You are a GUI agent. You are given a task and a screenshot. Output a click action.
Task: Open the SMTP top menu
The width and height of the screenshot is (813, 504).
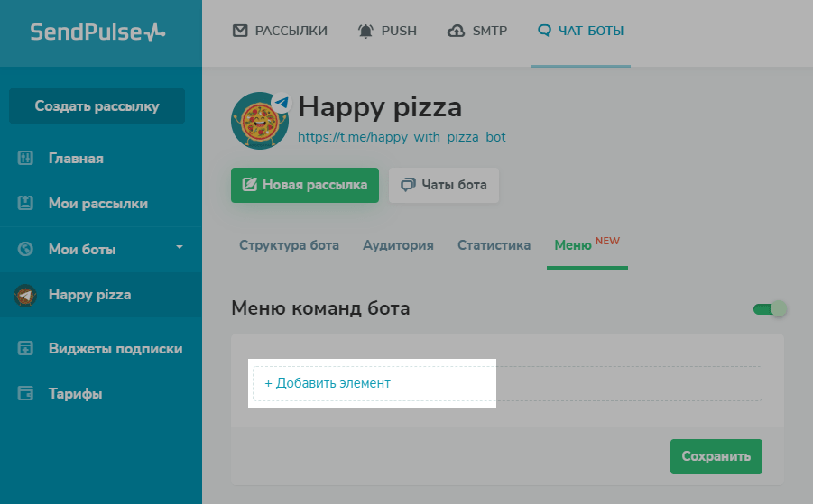pyautogui.click(x=477, y=31)
